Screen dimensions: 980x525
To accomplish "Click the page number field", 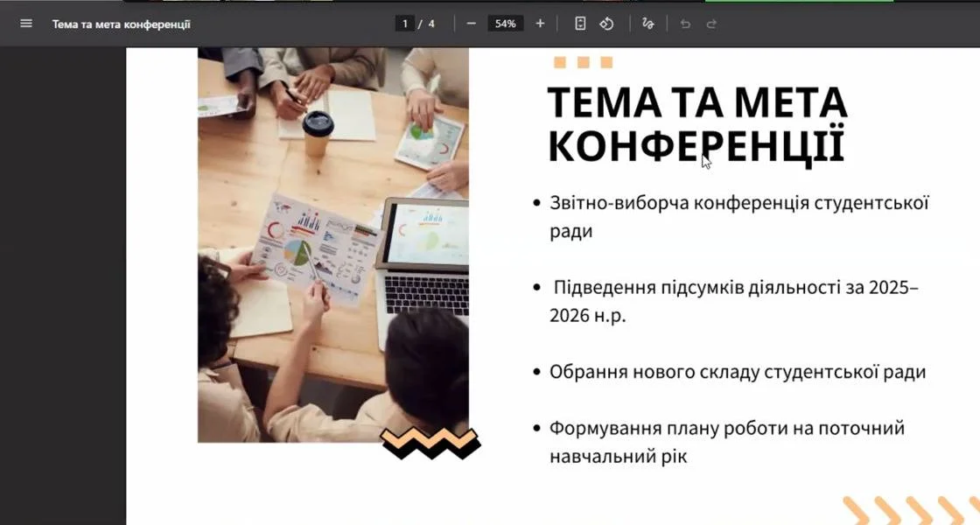I will [x=404, y=24].
